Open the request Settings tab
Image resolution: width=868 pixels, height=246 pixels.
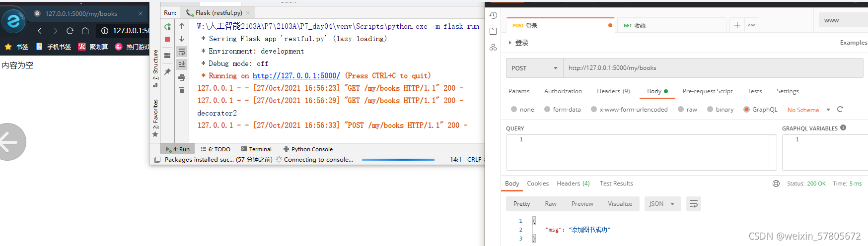click(788, 91)
